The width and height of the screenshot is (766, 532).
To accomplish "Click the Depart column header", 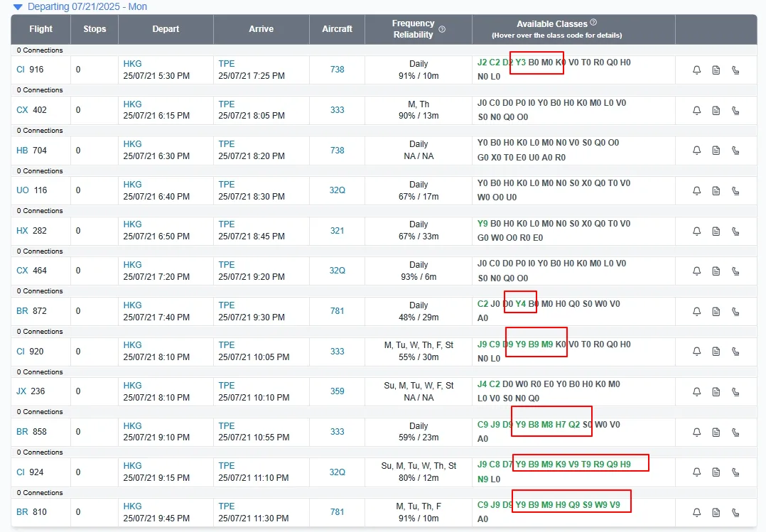I will point(166,29).
